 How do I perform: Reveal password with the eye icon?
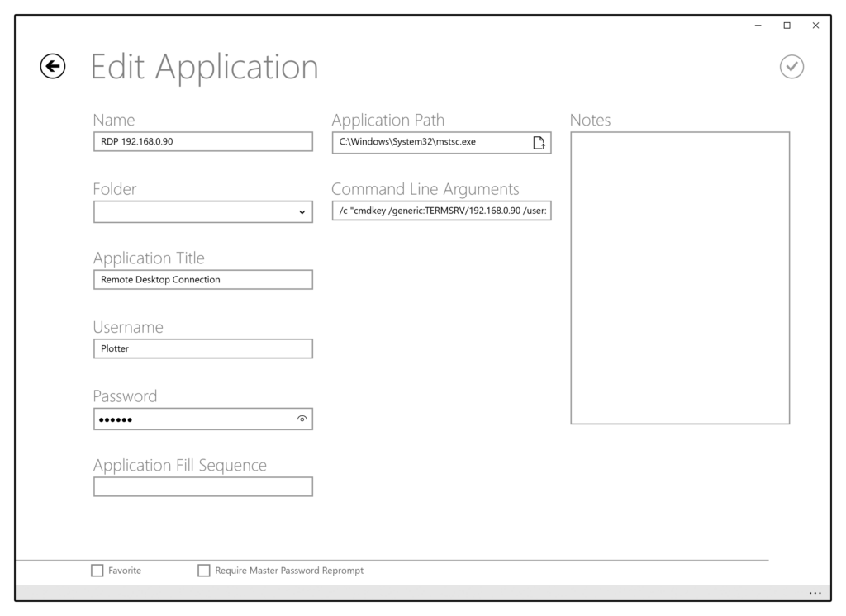302,419
